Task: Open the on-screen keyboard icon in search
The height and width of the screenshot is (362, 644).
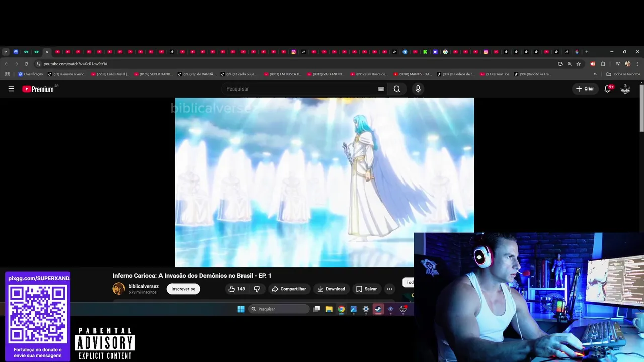Action: (x=381, y=89)
